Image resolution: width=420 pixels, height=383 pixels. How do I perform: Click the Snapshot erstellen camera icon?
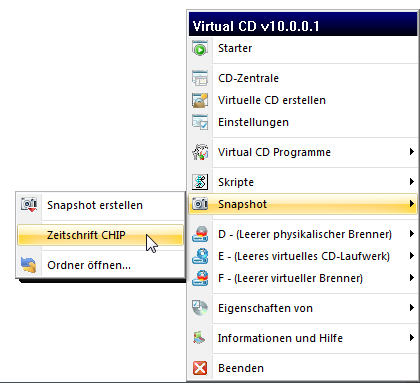coord(29,205)
